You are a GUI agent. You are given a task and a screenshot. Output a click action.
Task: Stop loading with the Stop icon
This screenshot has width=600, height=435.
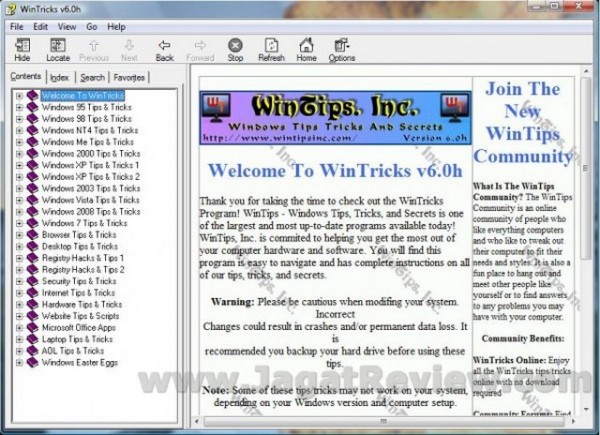[x=235, y=50]
